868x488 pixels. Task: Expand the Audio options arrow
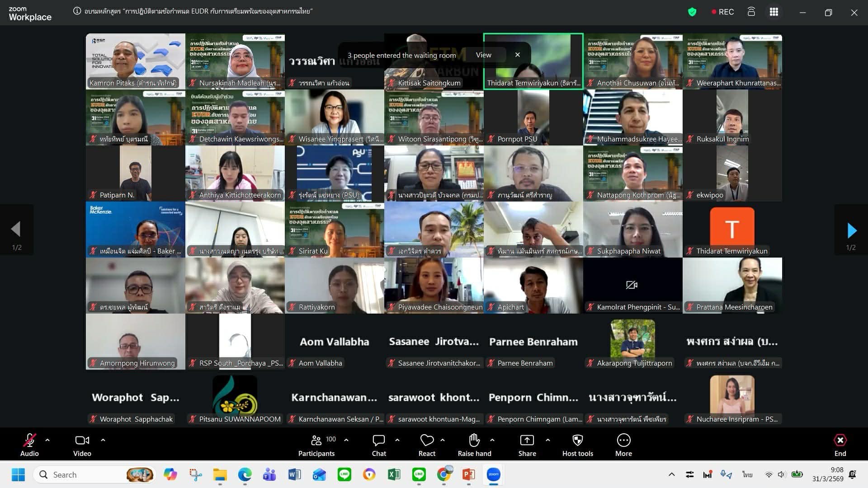tap(47, 440)
